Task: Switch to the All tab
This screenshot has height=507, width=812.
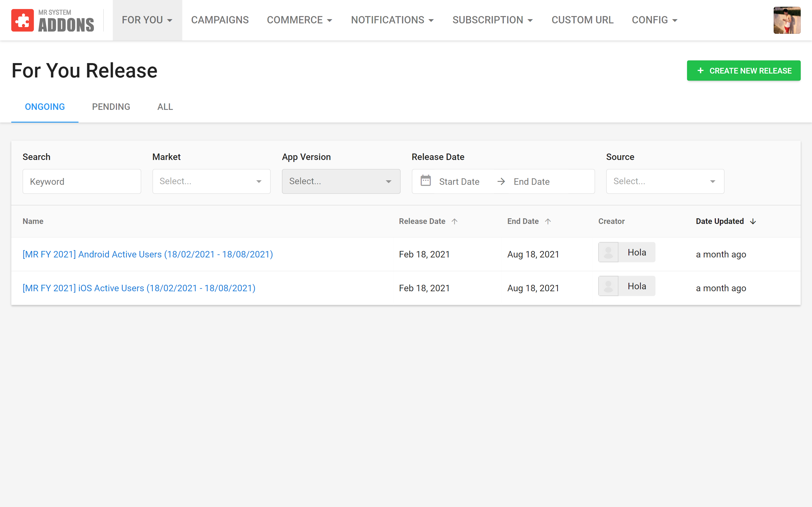Action: (165, 107)
